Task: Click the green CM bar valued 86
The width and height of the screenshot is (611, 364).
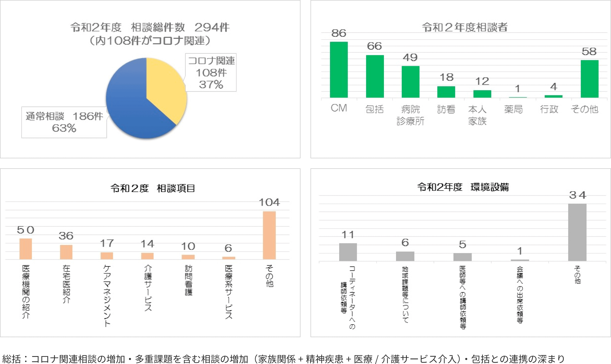Action: [x=339, y=70]
